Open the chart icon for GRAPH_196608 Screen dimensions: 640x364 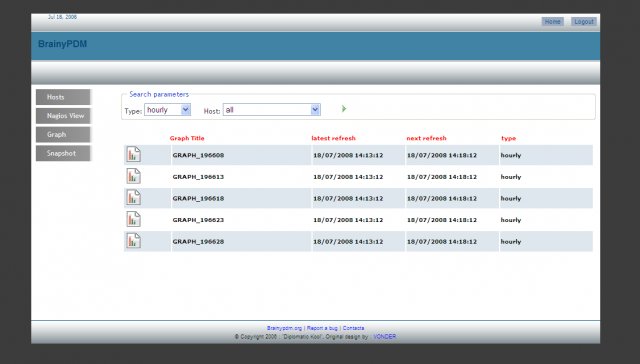click(x=133, y=154)
